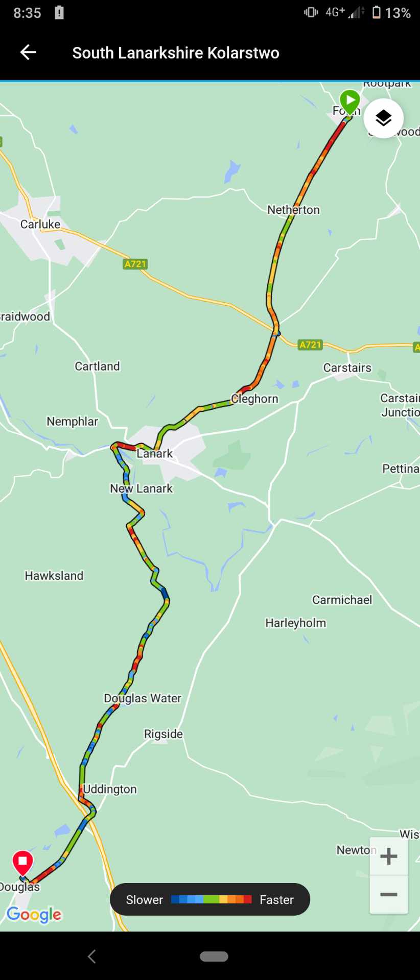Open the map layers button

(383, 118)
